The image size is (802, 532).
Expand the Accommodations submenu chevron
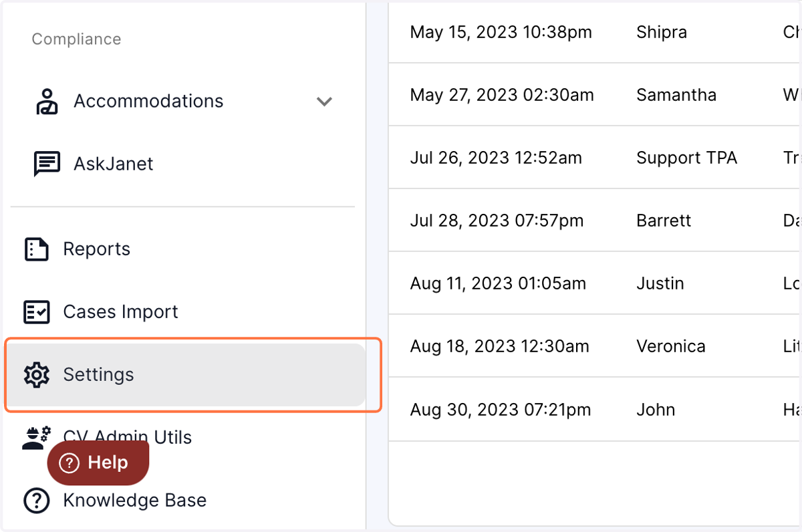324,102
